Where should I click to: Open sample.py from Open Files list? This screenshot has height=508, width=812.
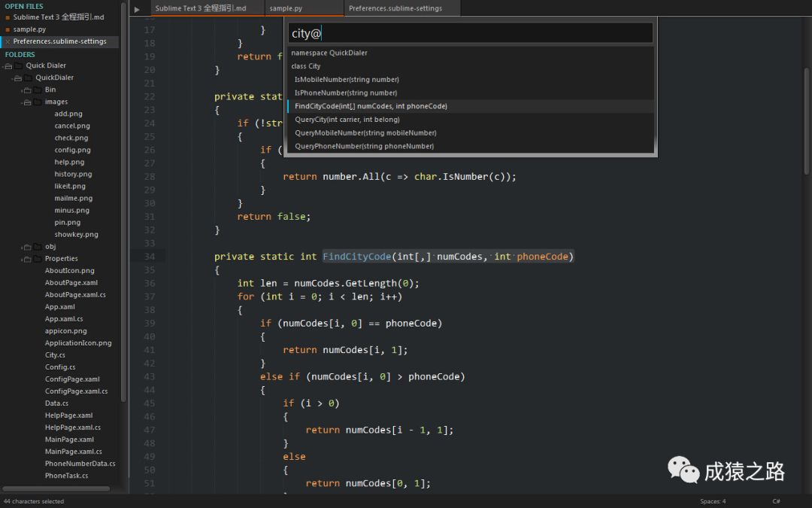29,29
